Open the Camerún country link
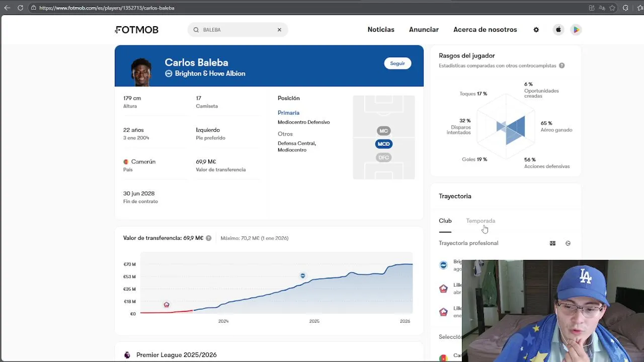Image resolution: width=644 pixels, height=362 pixels. (x=143, y=162)
